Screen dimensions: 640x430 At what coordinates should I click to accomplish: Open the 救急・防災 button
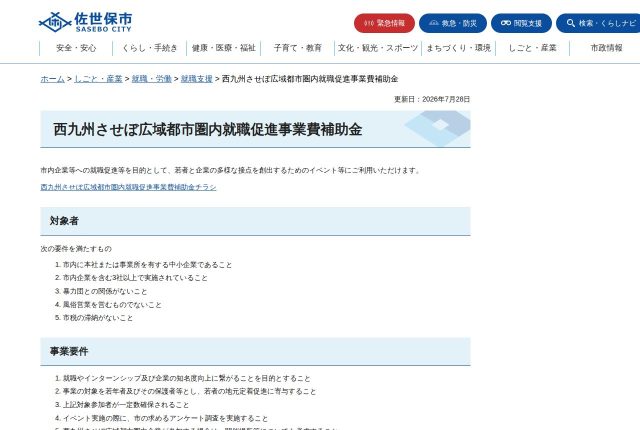click(453, 23)
